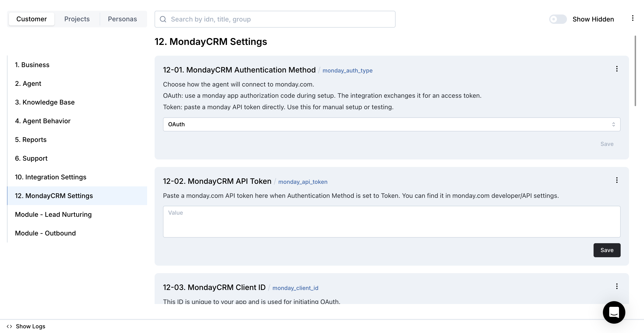
Task: Click the text 'Choose how the agent will connect'
Action: click(x=238, y=84)
